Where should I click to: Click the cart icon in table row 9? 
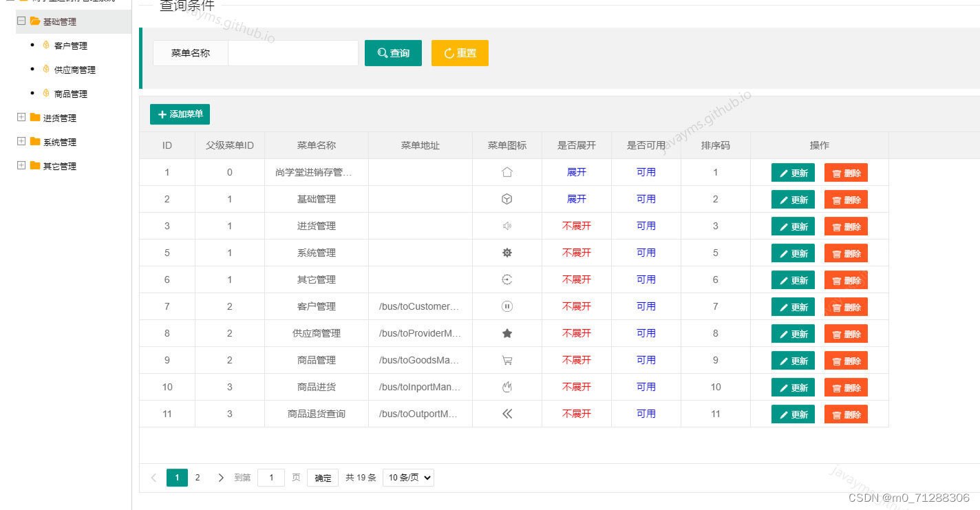[x=507, y=360]
